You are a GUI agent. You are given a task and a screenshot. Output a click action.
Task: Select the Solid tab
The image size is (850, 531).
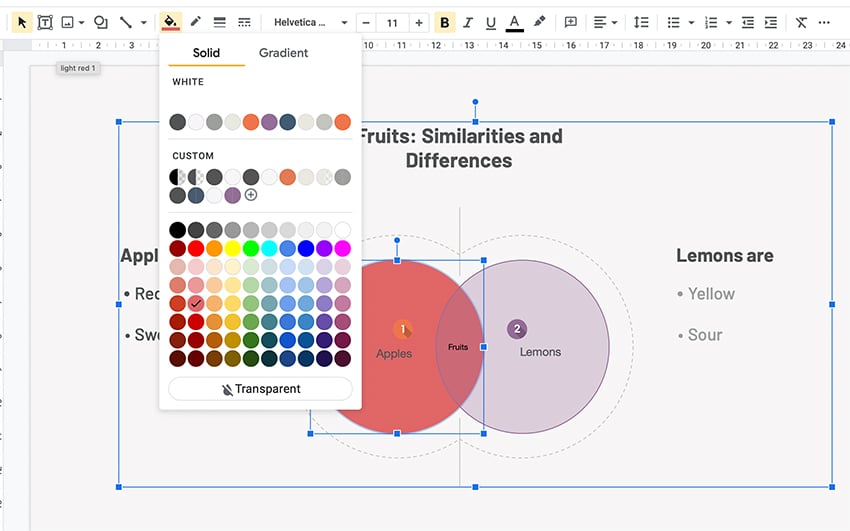tap(206, 53)
